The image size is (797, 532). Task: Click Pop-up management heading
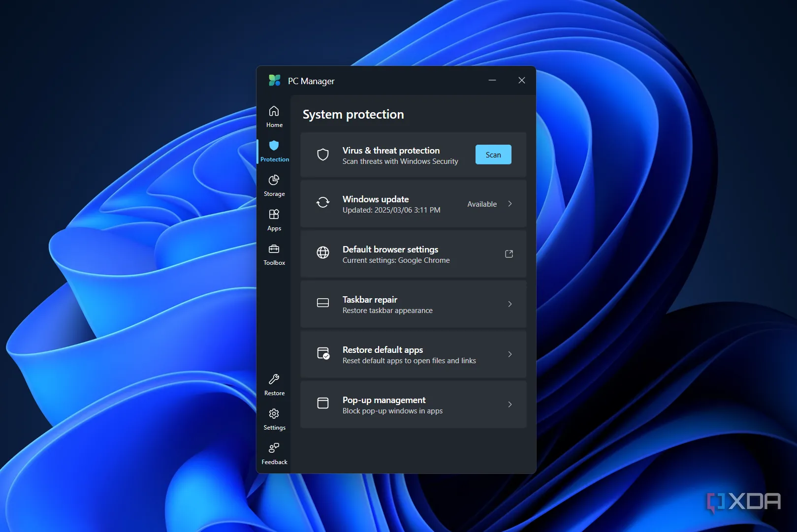pyautogui.click(x=384, y=400)
